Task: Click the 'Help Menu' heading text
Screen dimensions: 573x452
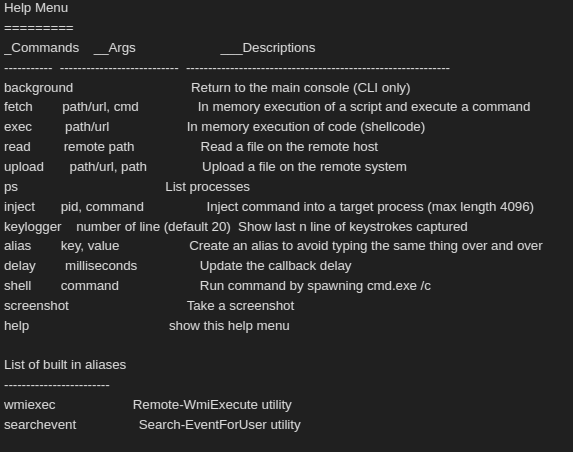Action: click(36, 8)
